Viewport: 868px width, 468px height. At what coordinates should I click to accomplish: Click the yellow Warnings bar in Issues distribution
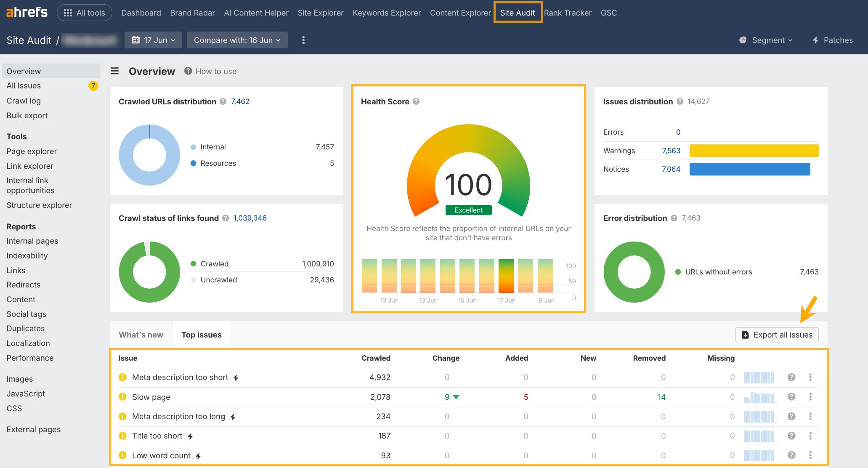click(x=754, y=151)
